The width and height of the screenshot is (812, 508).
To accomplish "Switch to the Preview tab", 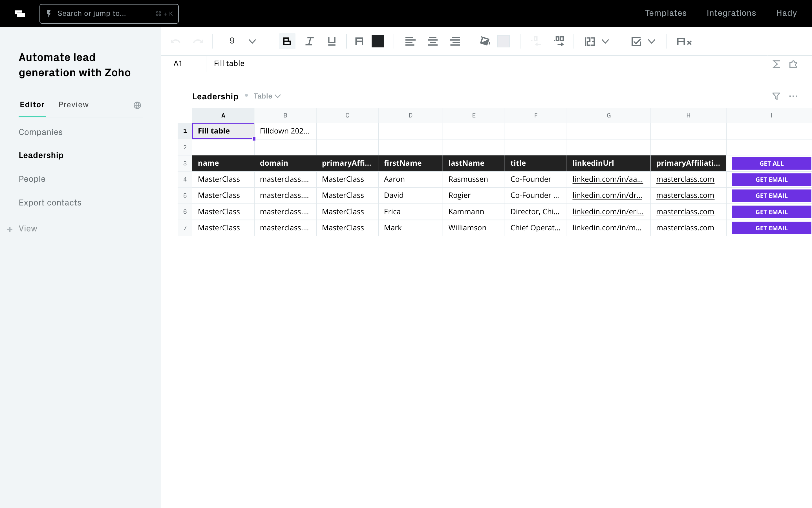I will pyautogui.click(x=74, y=104).
